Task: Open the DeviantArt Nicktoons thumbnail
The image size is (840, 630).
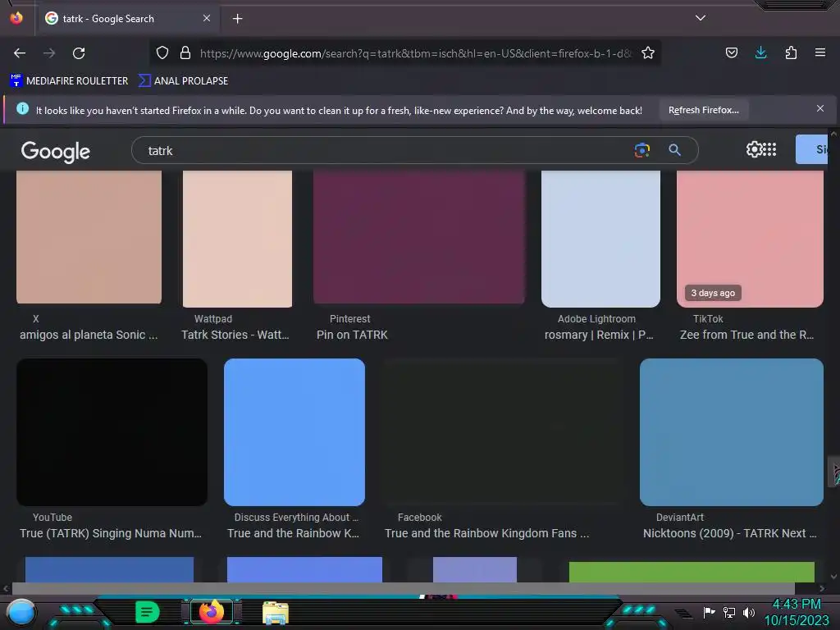Action: pyautogui.click(x=731, y=431)
